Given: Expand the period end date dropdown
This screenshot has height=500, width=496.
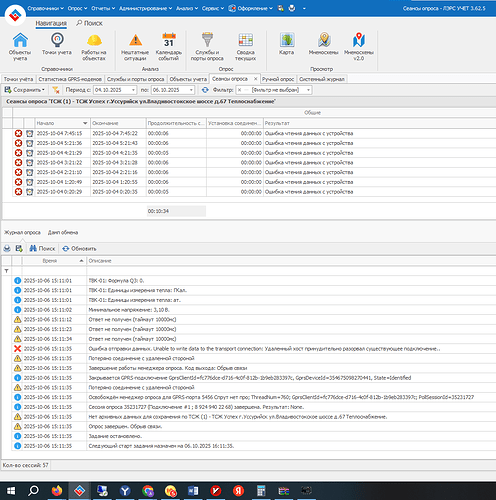Looking at the screenshot, I should coord(191,90).
